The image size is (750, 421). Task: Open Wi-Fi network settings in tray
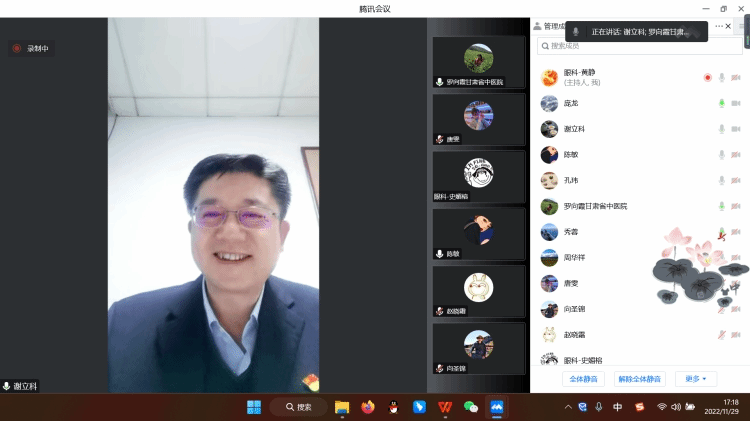click(662, 407)
